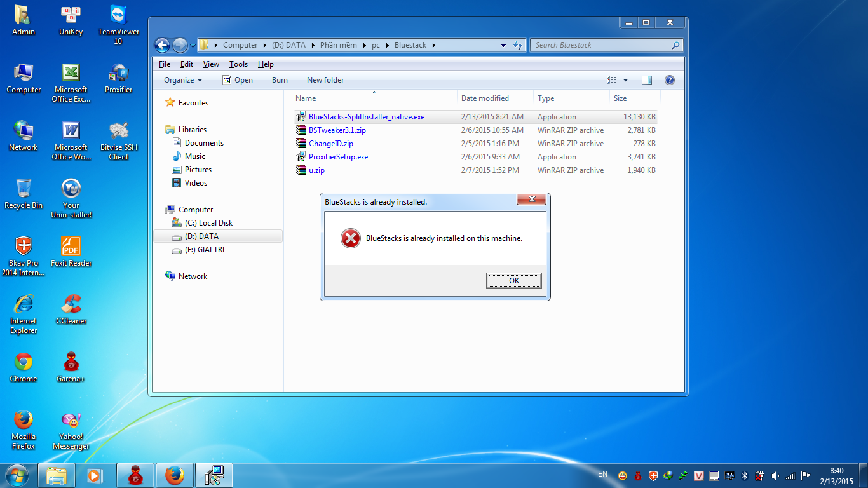The width and height of the screenshot is (868, 488).
Task: Focus the Search Bluestack field
Action: (x=606, y=45)
